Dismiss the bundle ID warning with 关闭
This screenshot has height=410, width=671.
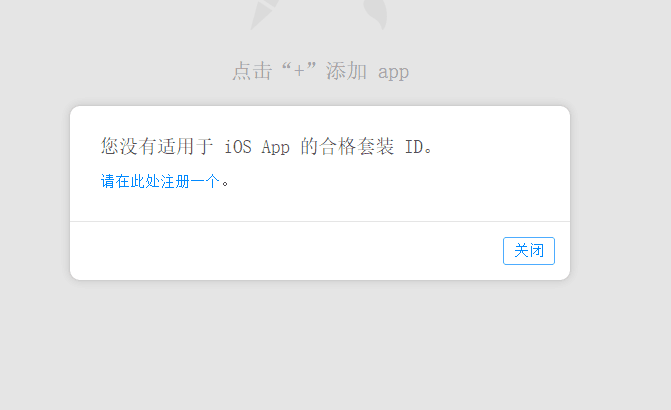528,251
